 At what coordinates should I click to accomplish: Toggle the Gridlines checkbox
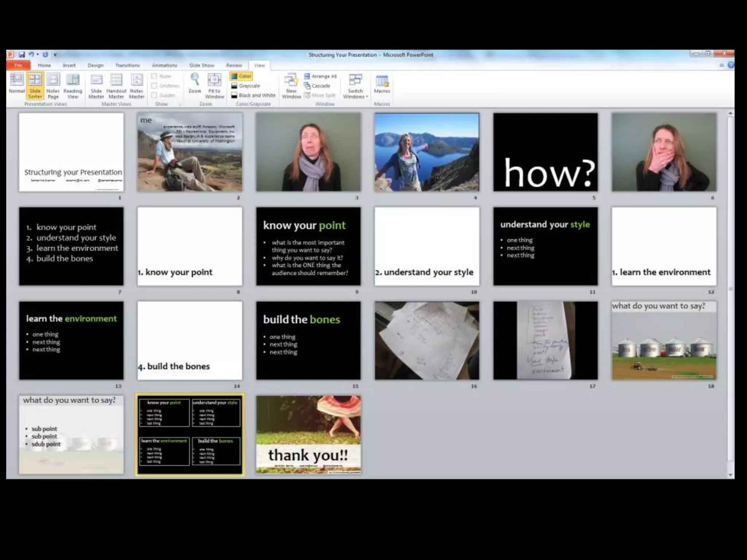(x=154, y=86)
